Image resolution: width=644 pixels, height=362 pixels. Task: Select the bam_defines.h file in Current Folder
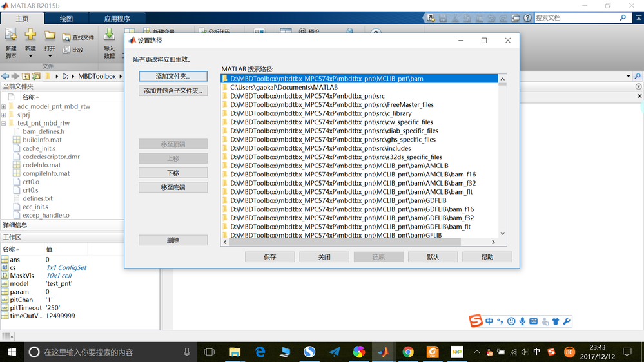point(44,131)
